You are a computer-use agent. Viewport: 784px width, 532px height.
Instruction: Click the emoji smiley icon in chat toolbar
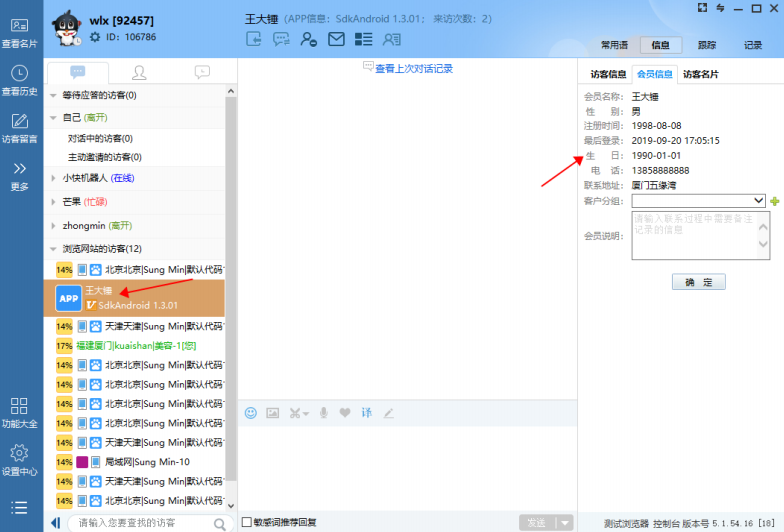pos(251,413)
